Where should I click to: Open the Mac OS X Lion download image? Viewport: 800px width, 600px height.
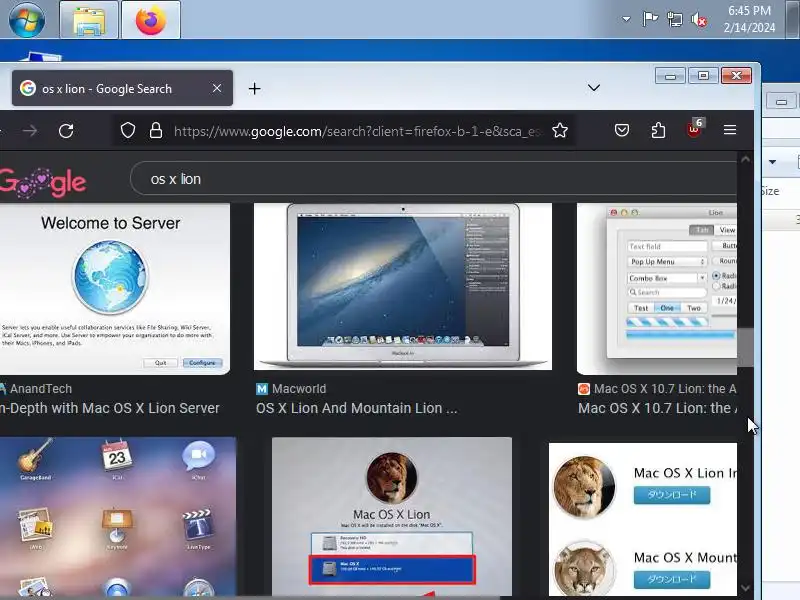(x=643, y=519)
